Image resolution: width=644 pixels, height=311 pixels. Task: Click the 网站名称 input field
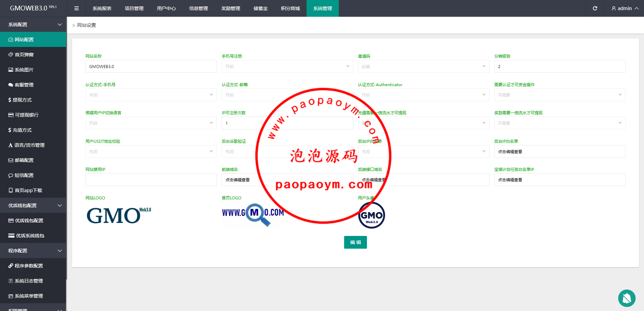pyautogui.click(x=151, y=66)
